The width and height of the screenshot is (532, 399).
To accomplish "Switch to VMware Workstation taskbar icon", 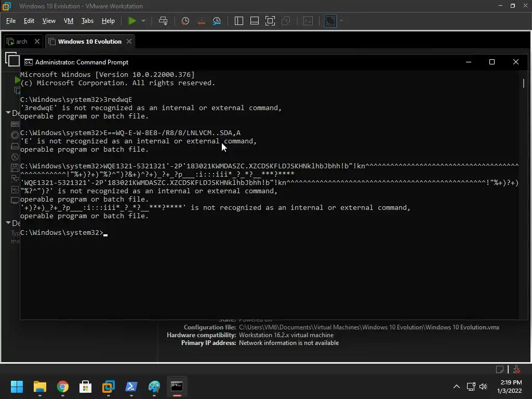I will coord(109,387).
